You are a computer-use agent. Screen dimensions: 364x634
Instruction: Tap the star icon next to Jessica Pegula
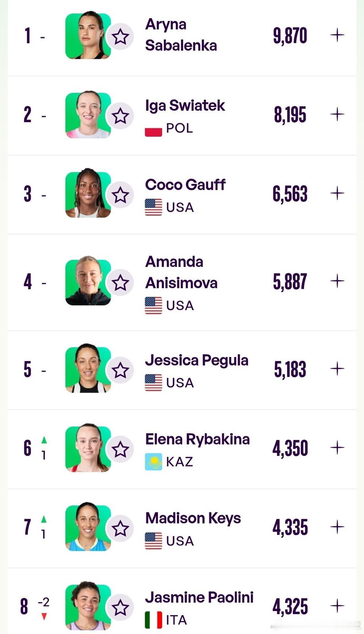120,370
